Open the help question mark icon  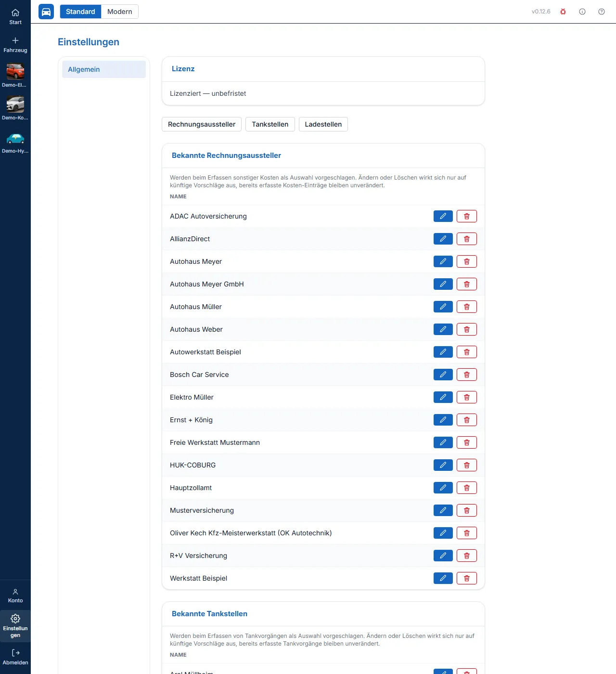(x=602, y=12)
